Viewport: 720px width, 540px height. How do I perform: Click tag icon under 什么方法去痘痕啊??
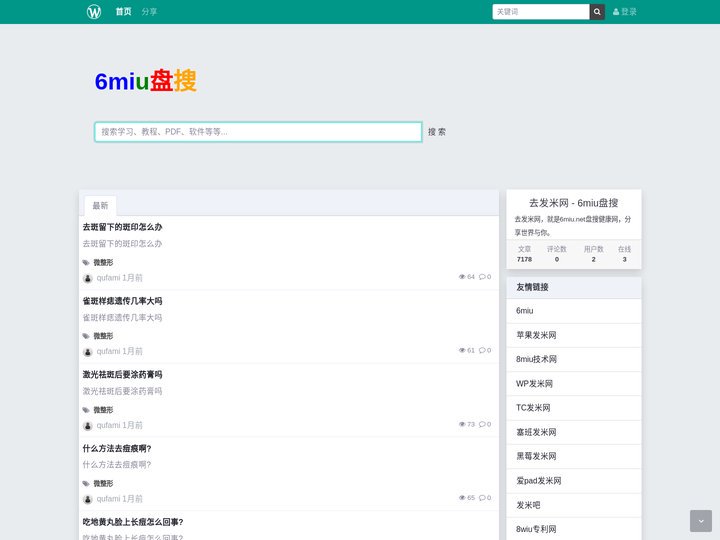(x=86, y=484)
